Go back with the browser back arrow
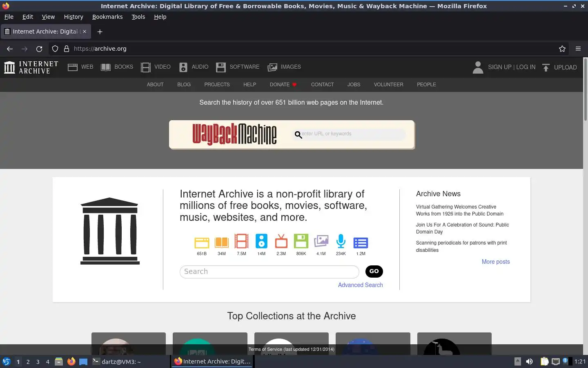 10,49
